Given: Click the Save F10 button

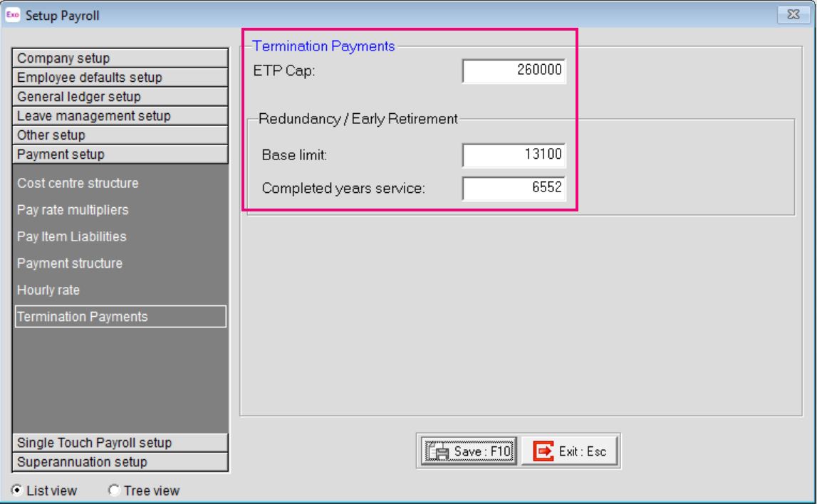Looking at the screenshot, I should [468, 451].
